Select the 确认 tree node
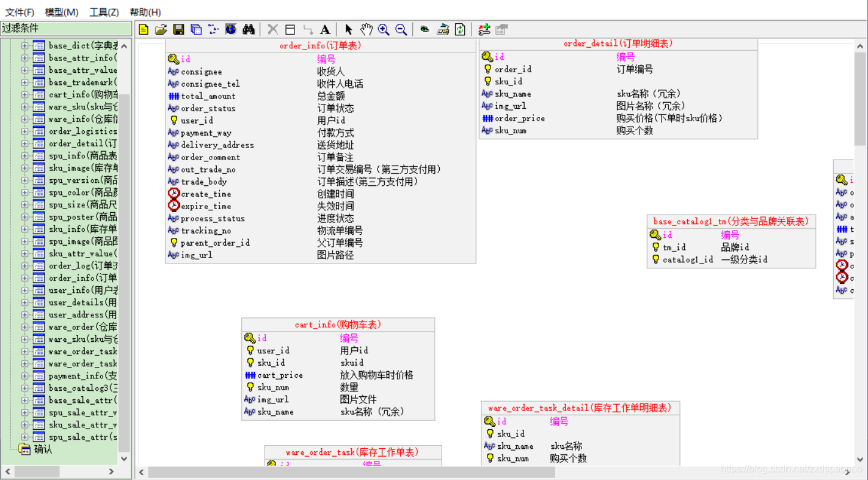Screen dimensions: 868x480 tap(43, 449)
